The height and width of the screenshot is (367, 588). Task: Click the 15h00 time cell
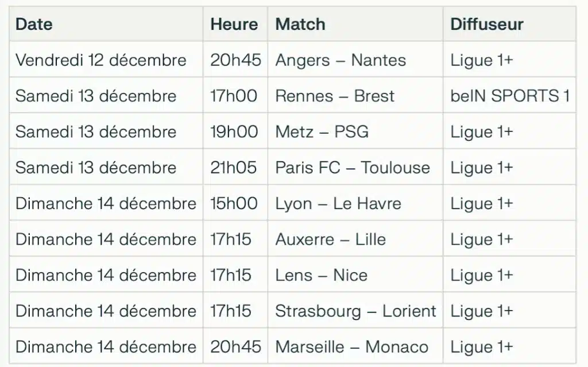[x=234, y=203]
